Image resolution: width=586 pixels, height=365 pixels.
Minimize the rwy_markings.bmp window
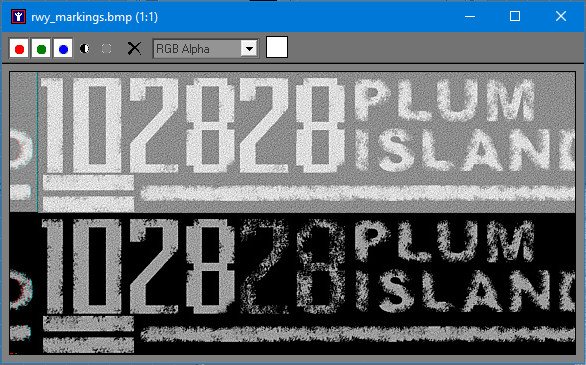(x=470, y=16)
